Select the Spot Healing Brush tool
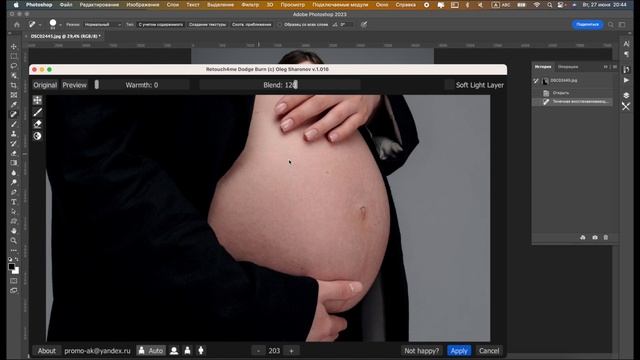Screen dimensions: 640x360 click(x=14, y=114)
